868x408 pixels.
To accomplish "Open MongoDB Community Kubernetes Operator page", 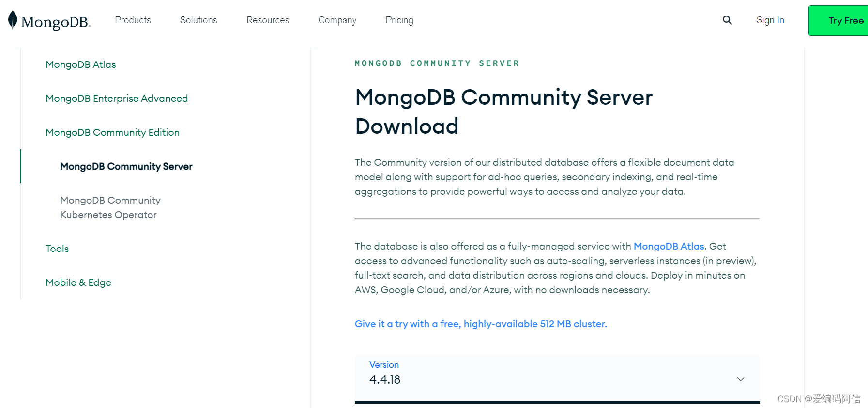I will (110, 207).
